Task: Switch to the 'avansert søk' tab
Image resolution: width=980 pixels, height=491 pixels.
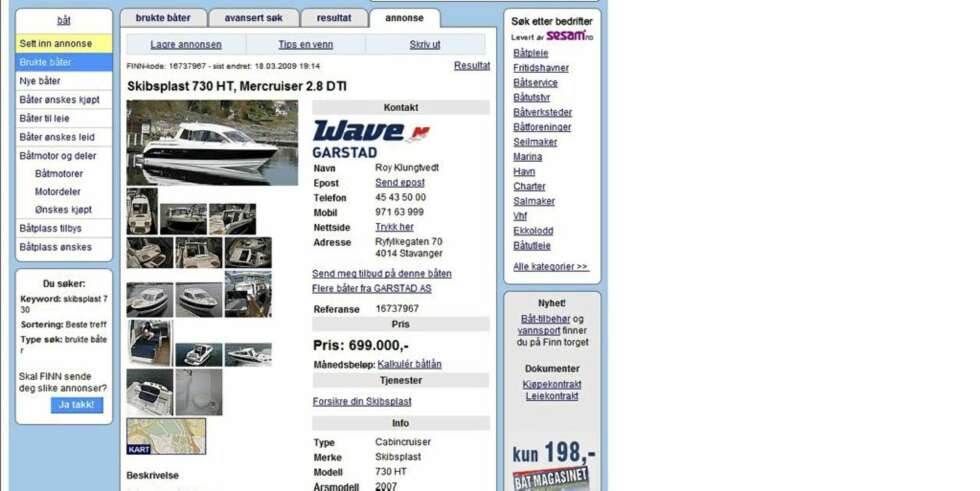Action: click(x=253, y=18)
